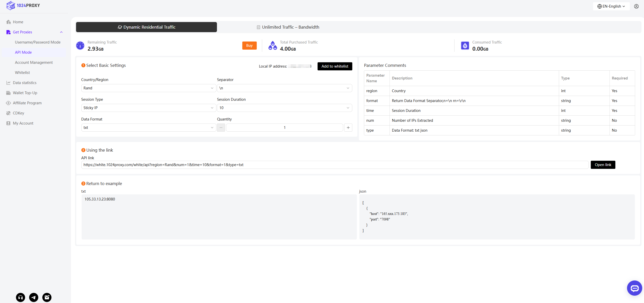Open the Telegram contact icon
This screenshot has height=303, width=644.
pyautogui.click(x=34, y=297)
